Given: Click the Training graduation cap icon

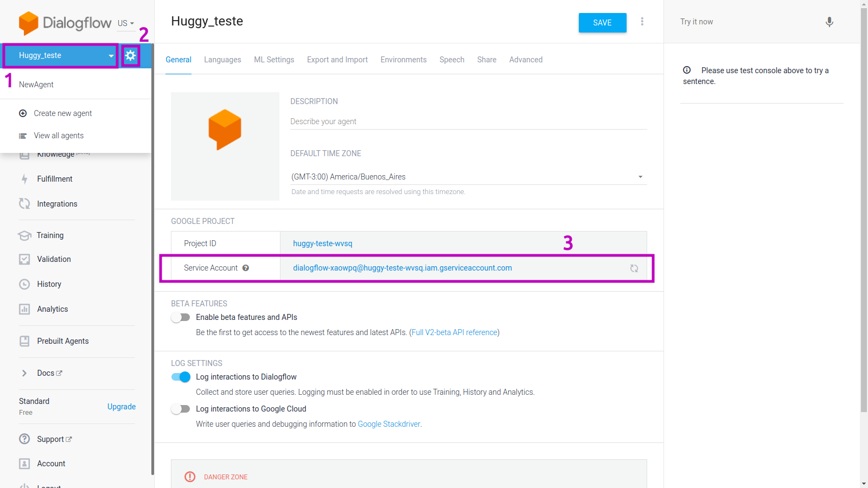Looking at the screenshot, I should (24, 235).
